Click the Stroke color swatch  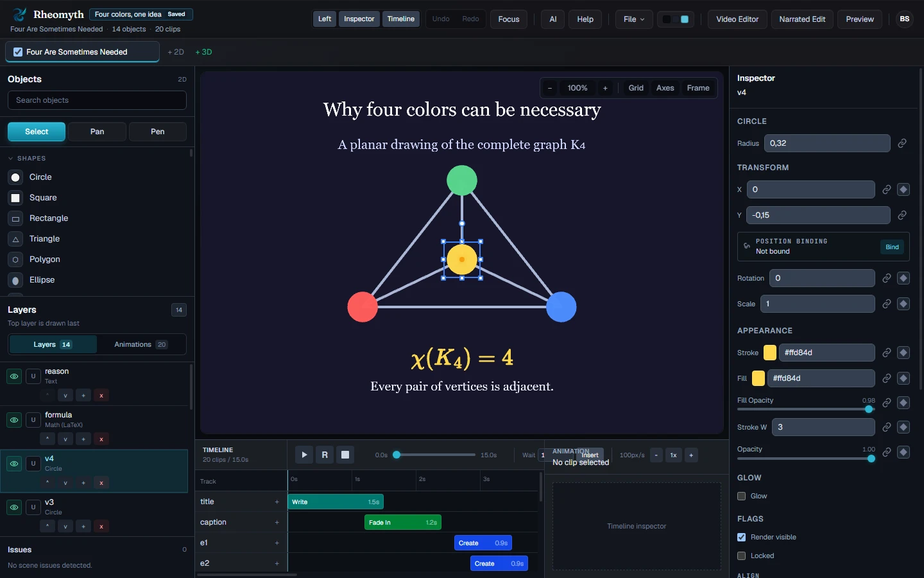click(770, 353)
